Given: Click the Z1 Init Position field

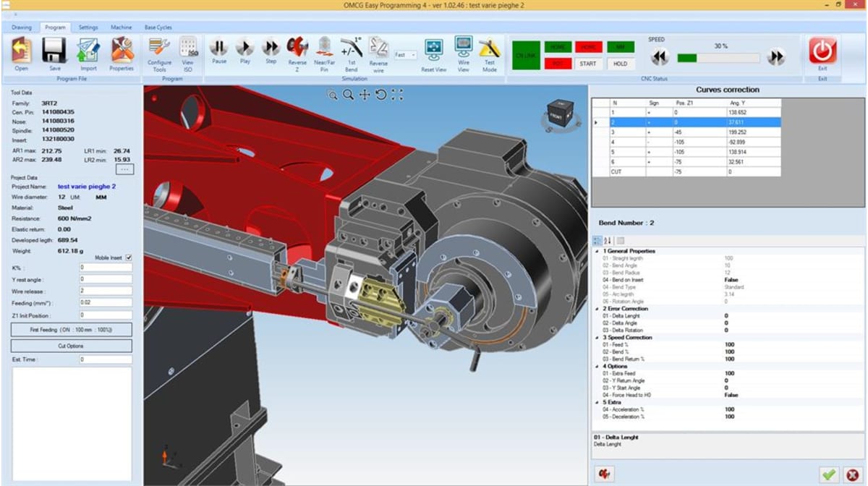Looking at the screenshot, I should point(106,315).
